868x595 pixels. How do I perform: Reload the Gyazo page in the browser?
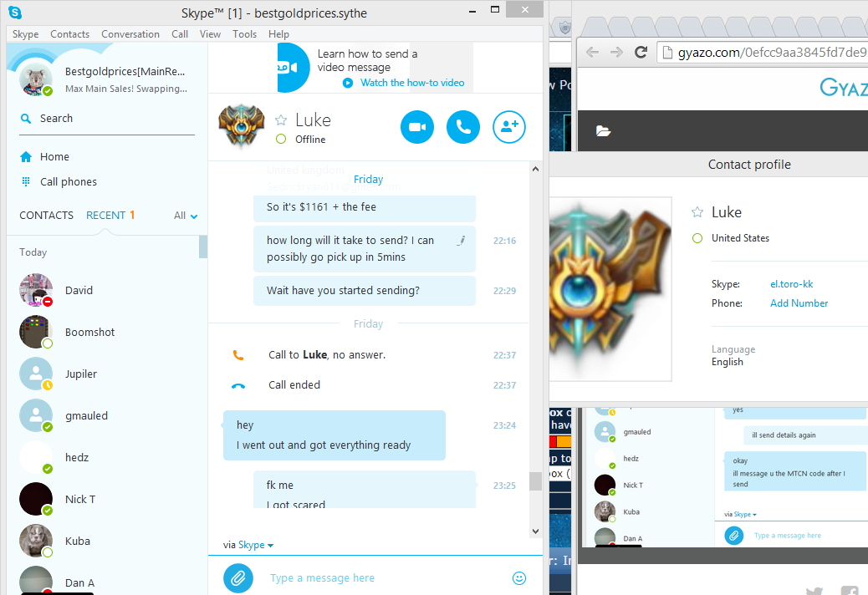tap(641, 53)
